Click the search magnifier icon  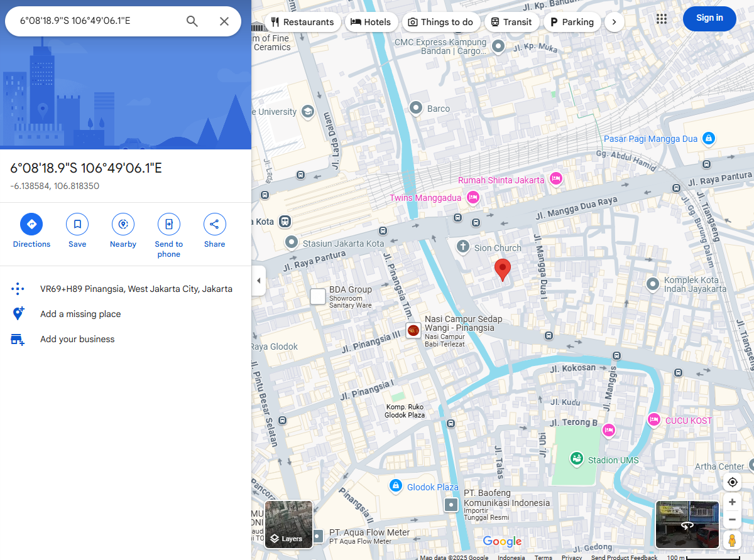[x=192, y=21]
